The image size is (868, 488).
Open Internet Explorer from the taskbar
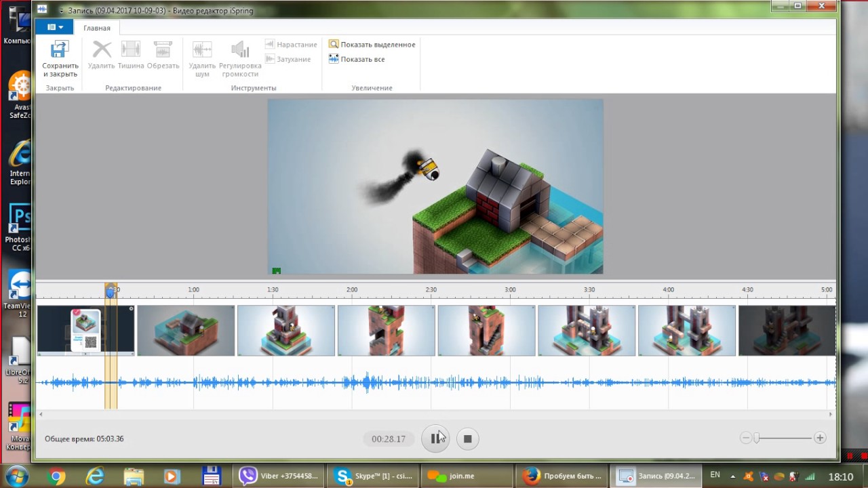pyautogui.click(x=95, y=476)
